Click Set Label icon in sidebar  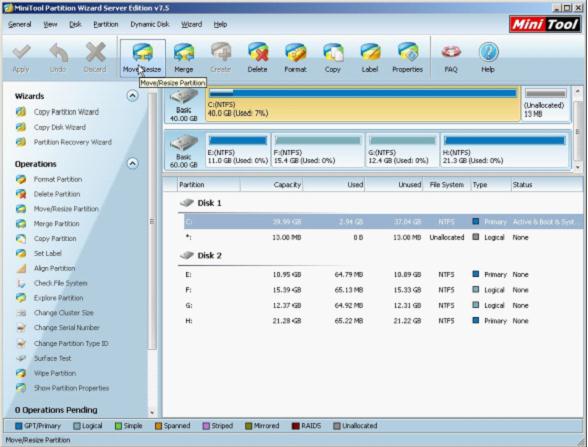(x=21, y=254)
